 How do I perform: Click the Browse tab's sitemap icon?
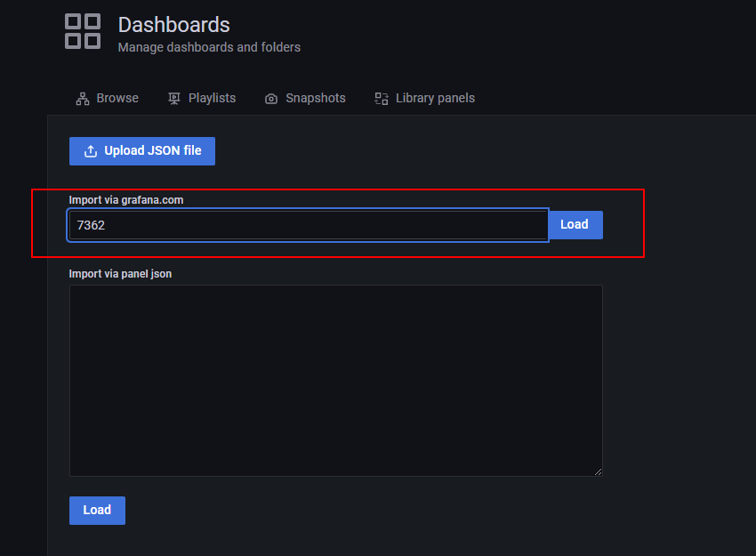pos(83,99)
